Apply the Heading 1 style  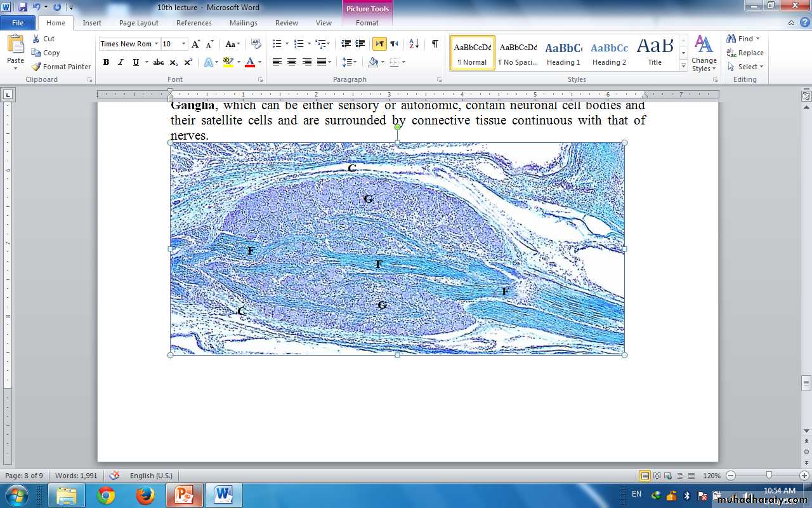[x=563, y=52]
